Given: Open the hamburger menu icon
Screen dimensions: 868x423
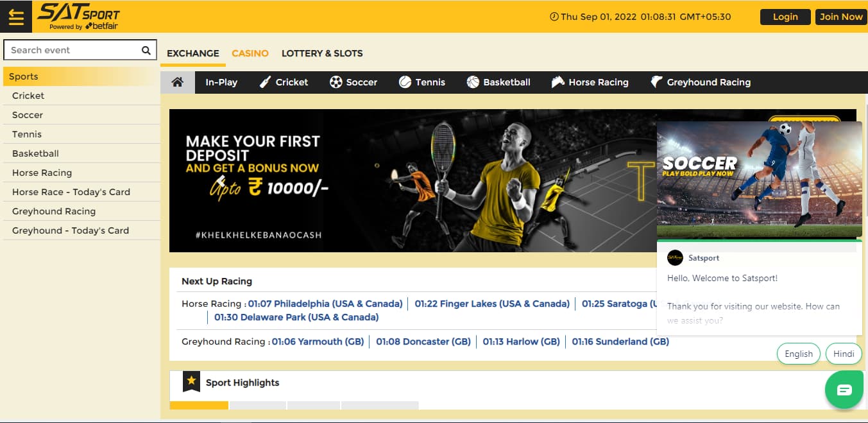Looking at the screenshot, I should (x=16, y=17).
